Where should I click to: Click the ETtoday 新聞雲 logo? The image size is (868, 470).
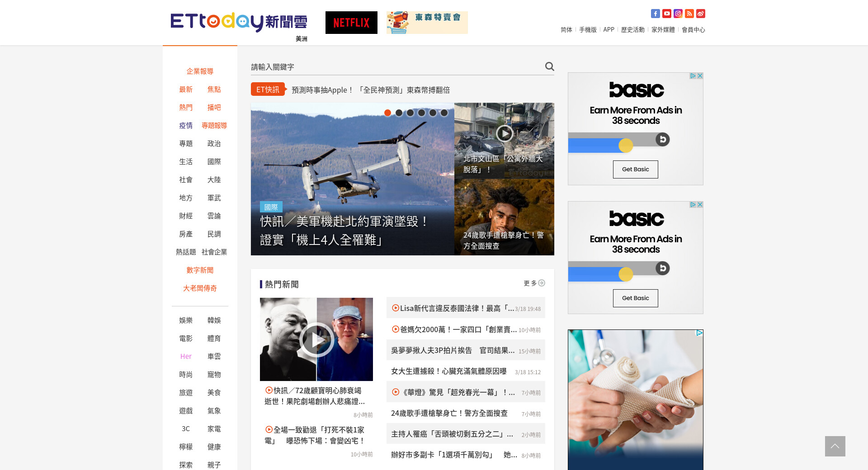(239, 23)
